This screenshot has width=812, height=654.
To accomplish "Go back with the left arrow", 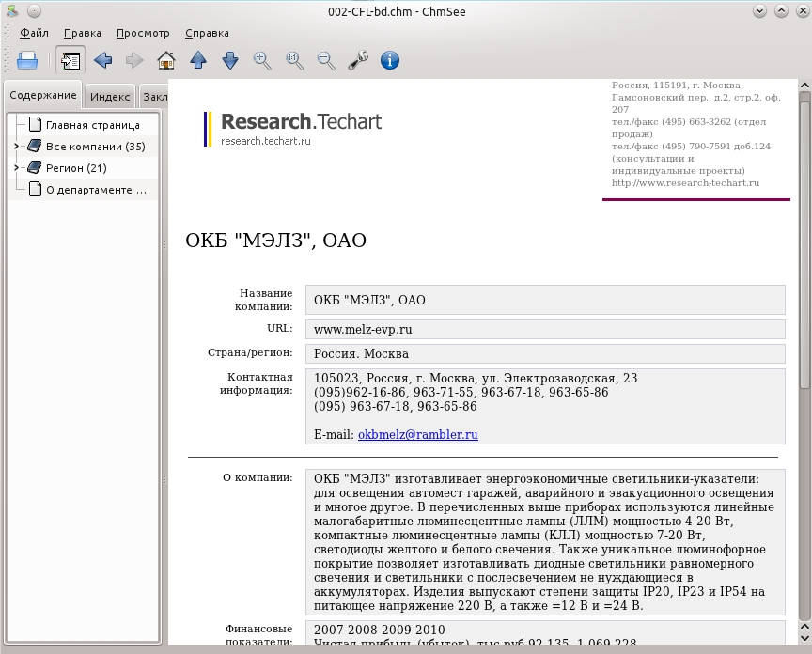I will click(102, 60).
